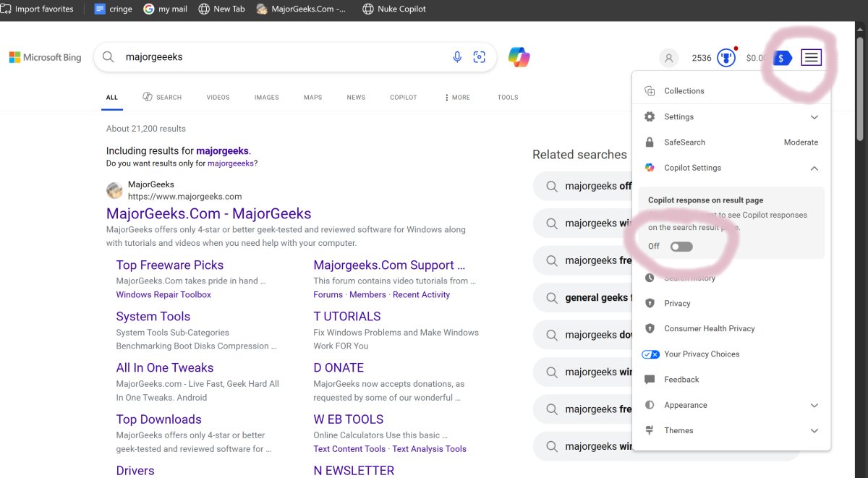Click results only for 'majorgeeeks' link
This screenshot has height=478, width=868.
230,163
